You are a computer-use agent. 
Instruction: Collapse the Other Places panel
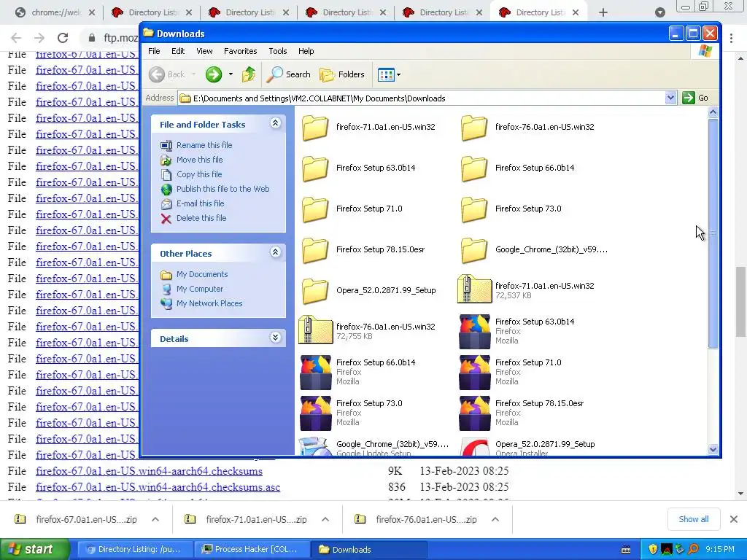(275, 252)
